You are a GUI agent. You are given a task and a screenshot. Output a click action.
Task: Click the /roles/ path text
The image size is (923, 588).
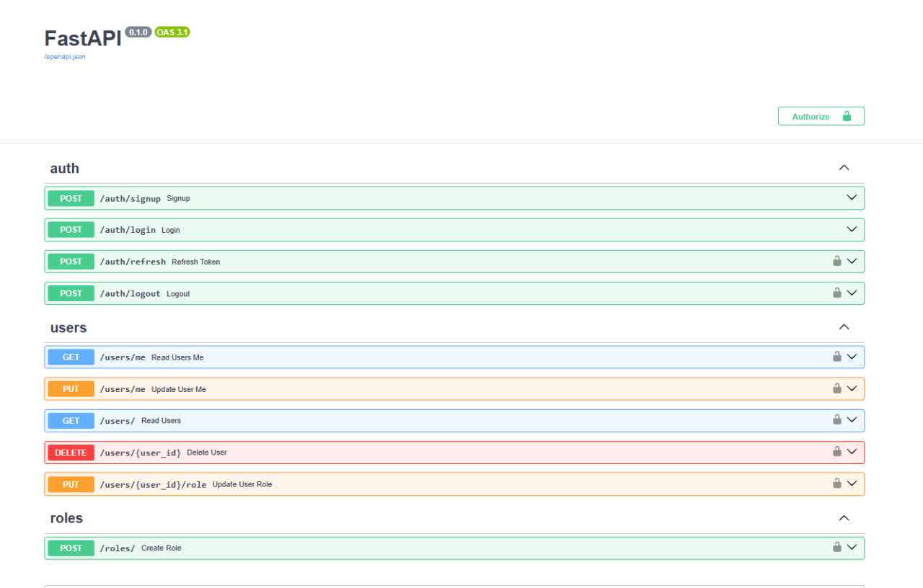[118, 548]
